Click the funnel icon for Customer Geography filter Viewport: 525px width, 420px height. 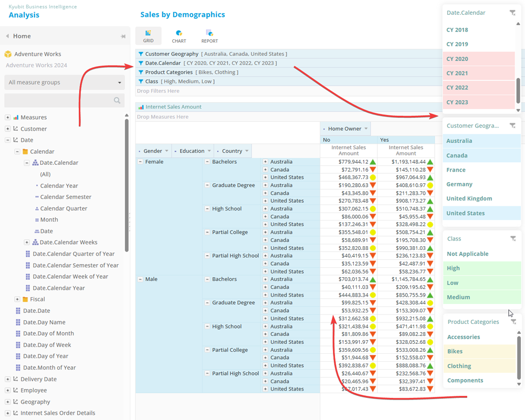click(141, 54)
